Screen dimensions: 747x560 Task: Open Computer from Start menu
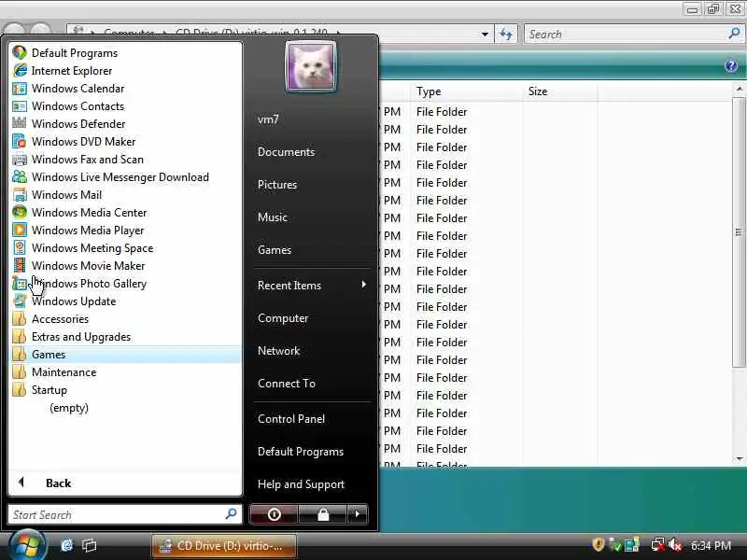coord(283,318)
